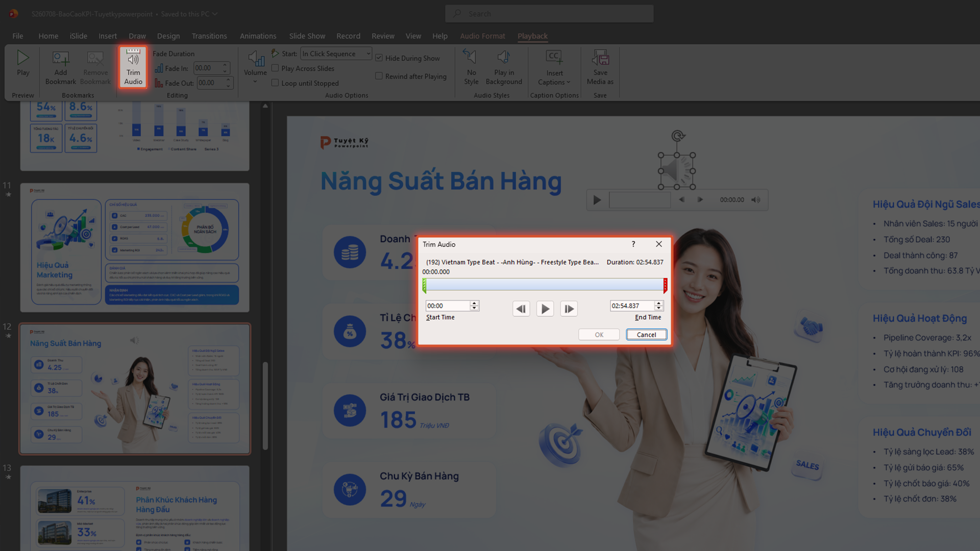This screenshot has width=980, height=551.
Task: Close the Trim Audio dialog
Action: (x=659, y=244)
